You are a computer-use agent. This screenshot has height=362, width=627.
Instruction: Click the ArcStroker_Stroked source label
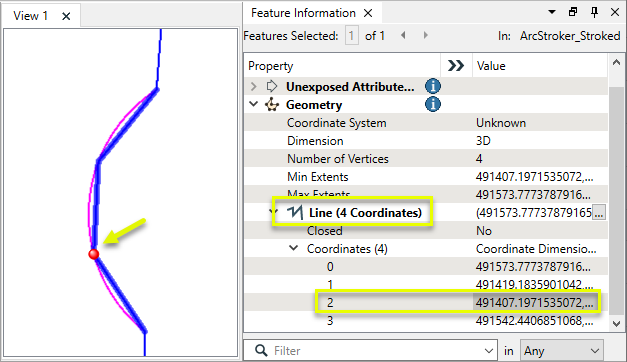[570, 36]
